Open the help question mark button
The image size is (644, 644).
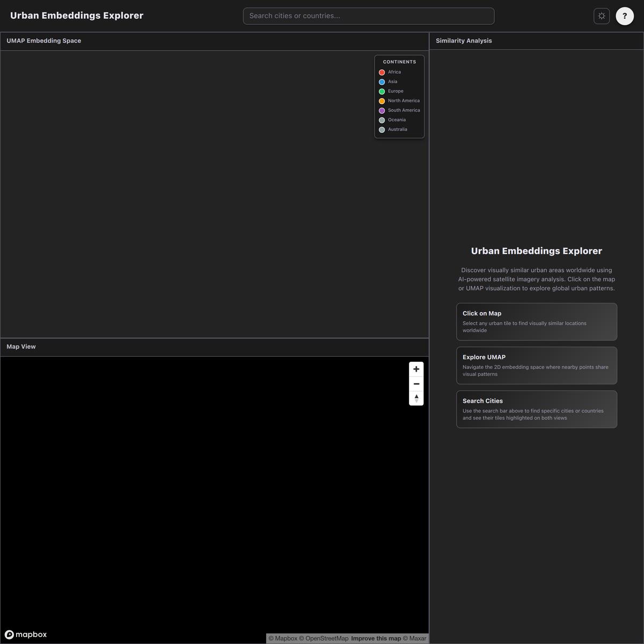point(625,16)
